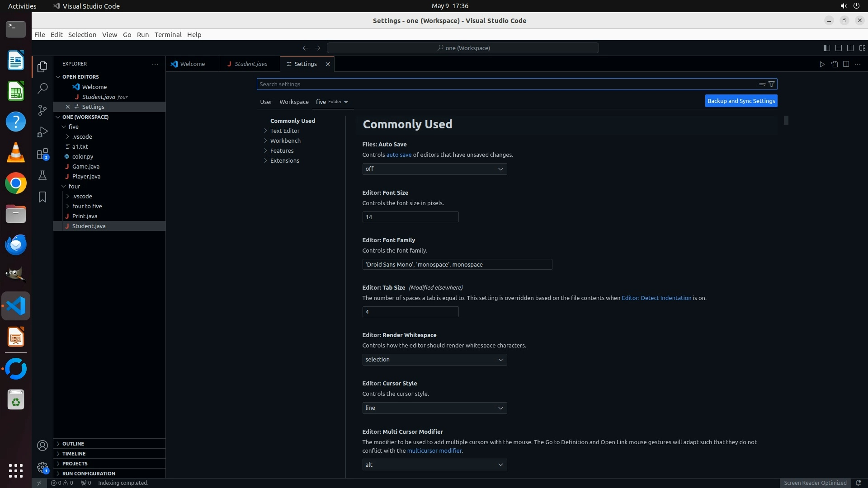This screenshot has width=868, height=488.
Task: Click Backup and Sync Settings button
Action: [x=741, y=101]
